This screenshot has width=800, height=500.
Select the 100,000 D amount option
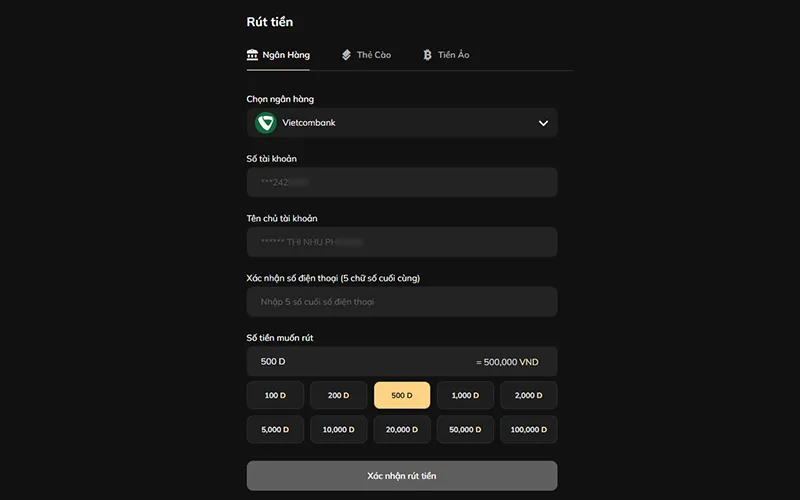click(528, 429)
